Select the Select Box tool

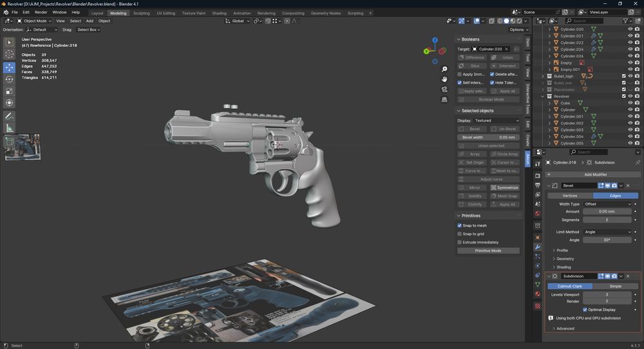[10, 42]
